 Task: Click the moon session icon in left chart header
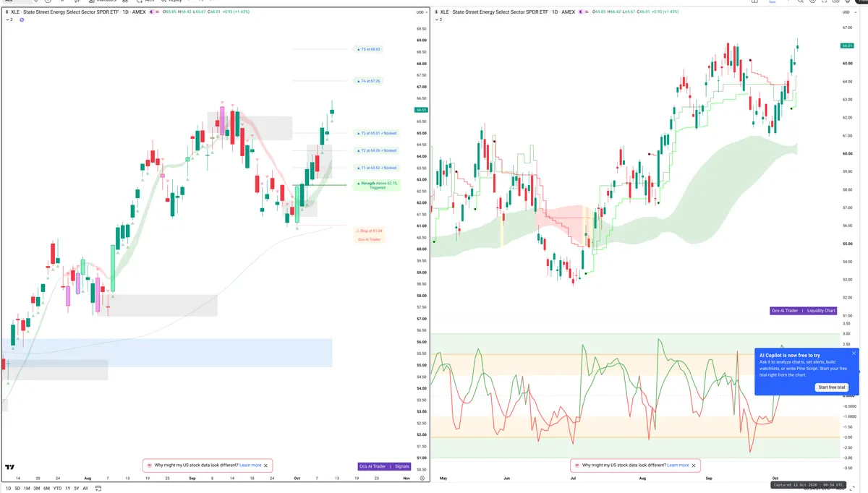[x=152, y=12]
